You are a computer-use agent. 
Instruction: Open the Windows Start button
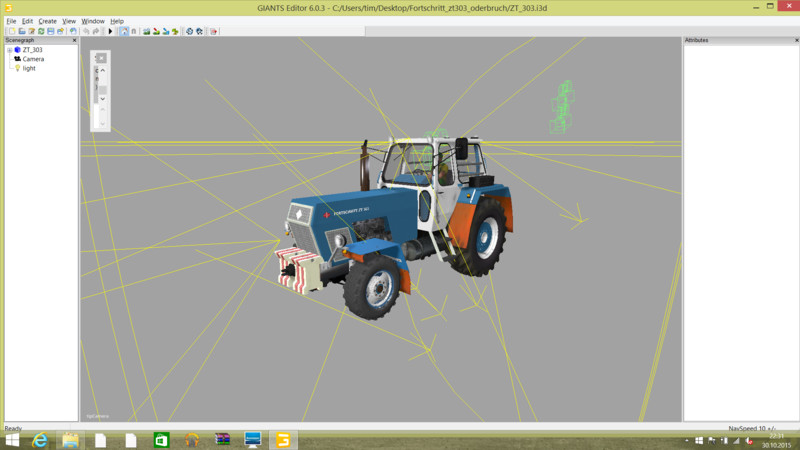click(12, 440)
